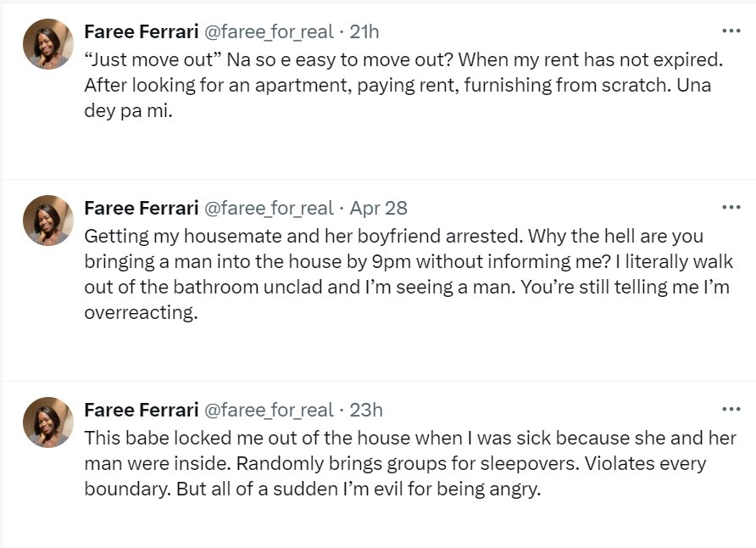Click the @faree_for_real handle on the 23h tweet
The image size is (756, 548).
coord(270,410)
